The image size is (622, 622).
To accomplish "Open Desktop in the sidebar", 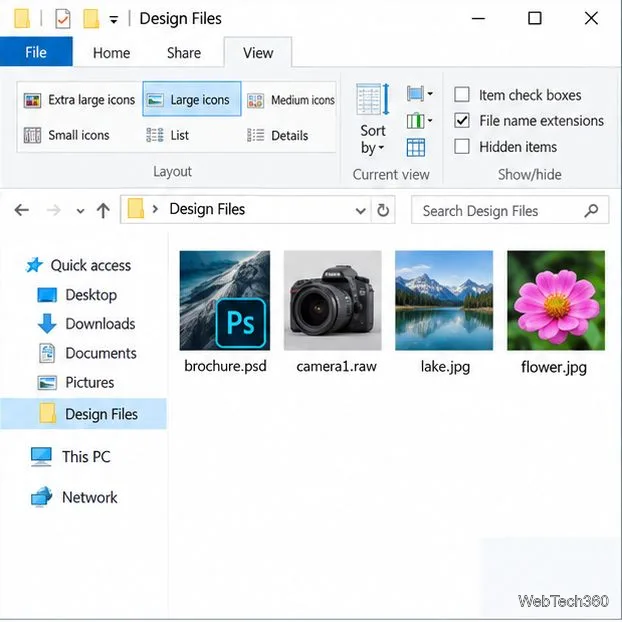I will point(77,295).
